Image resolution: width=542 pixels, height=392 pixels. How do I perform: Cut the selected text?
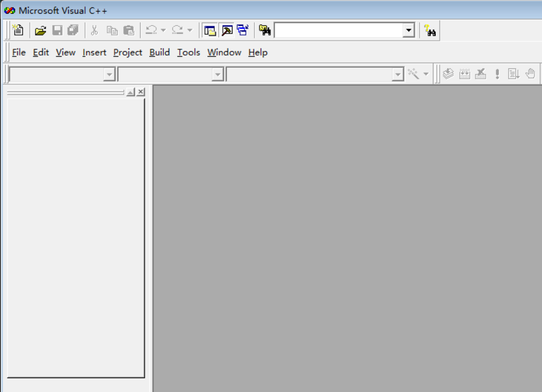[x=94, y=30]
